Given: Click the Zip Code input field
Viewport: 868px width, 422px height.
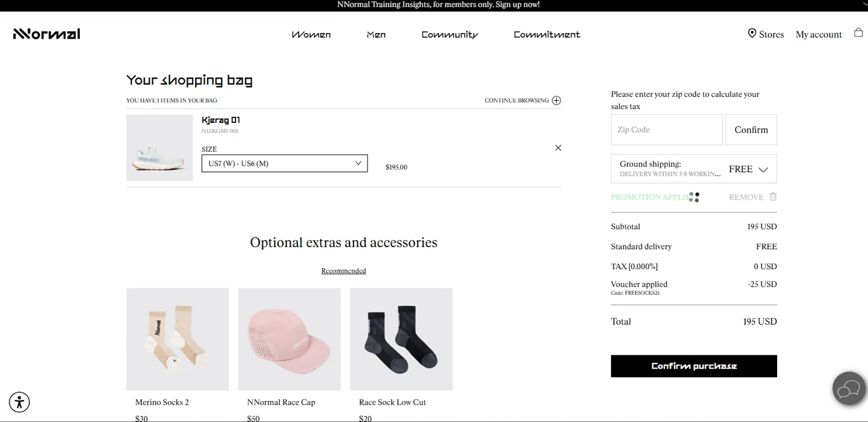Looking at the screenshot, I should 667,130.
